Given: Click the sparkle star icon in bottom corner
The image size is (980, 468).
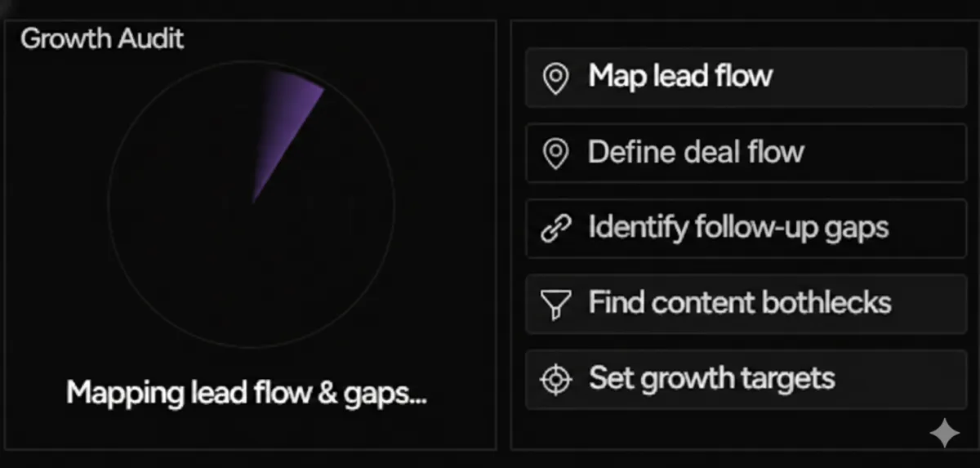Looking at the screenshot, I should point(944,434).
